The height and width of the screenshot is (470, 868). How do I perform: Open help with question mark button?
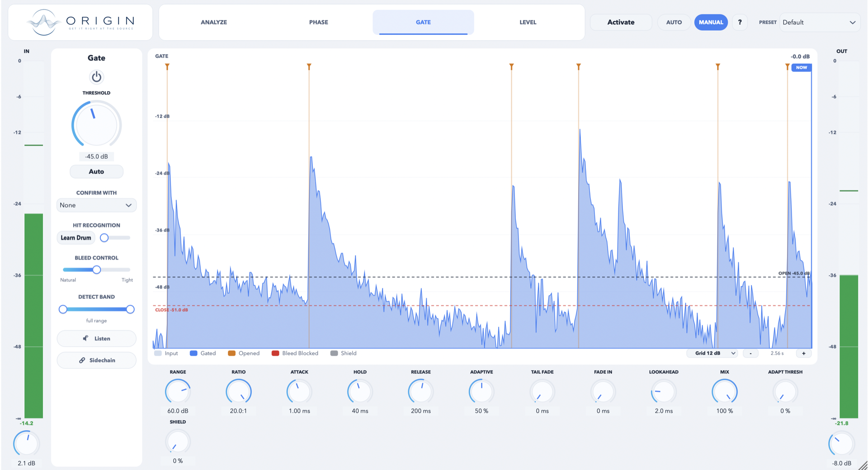point(740,22)
